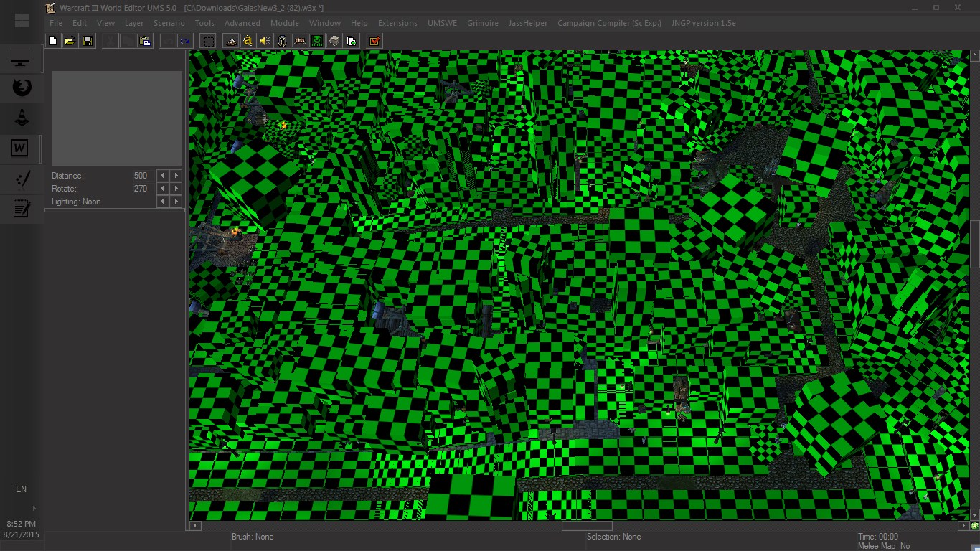Open the Layer menu
The height and width of the screenshot is (551, 980).
tap(134, 23)
